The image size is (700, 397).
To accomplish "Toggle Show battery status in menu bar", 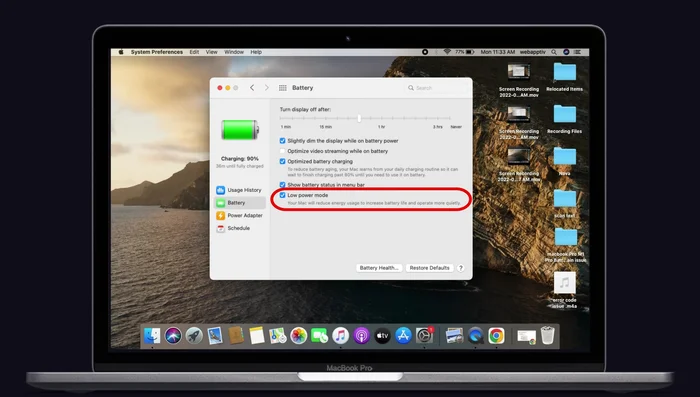I will (x=283, y=184).
